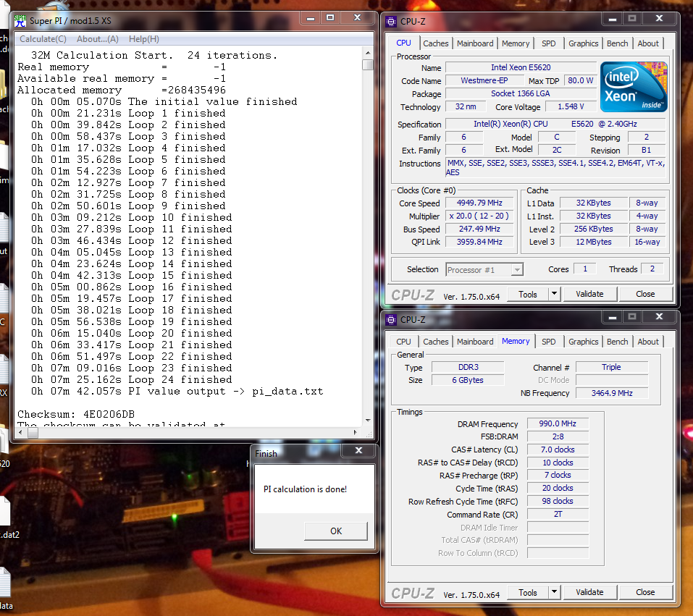Open SPD tab in bottom CPU-Z window
Viewport: 693px width, 616px height.
point(548,342)
